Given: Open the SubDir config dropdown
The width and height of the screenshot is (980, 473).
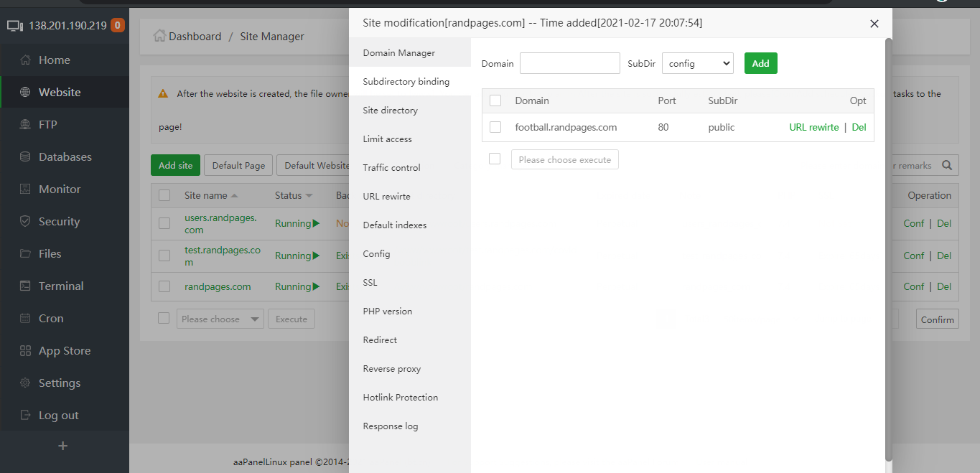Looking at the screenshot, I should point(697,63).
